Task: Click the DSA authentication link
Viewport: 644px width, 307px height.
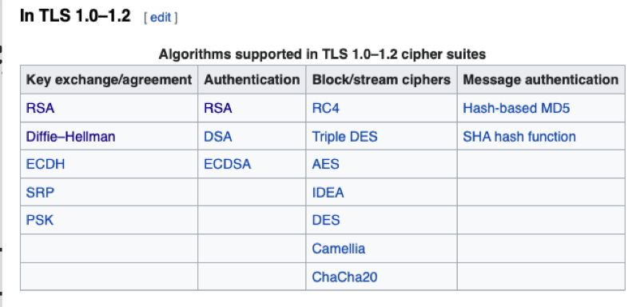Action: pos(218,137)
